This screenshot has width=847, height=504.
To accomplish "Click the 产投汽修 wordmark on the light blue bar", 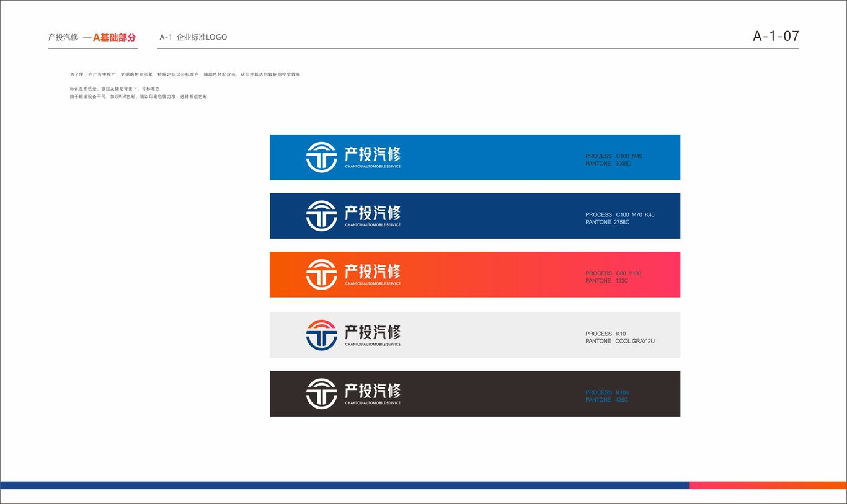I will point(373,153).
